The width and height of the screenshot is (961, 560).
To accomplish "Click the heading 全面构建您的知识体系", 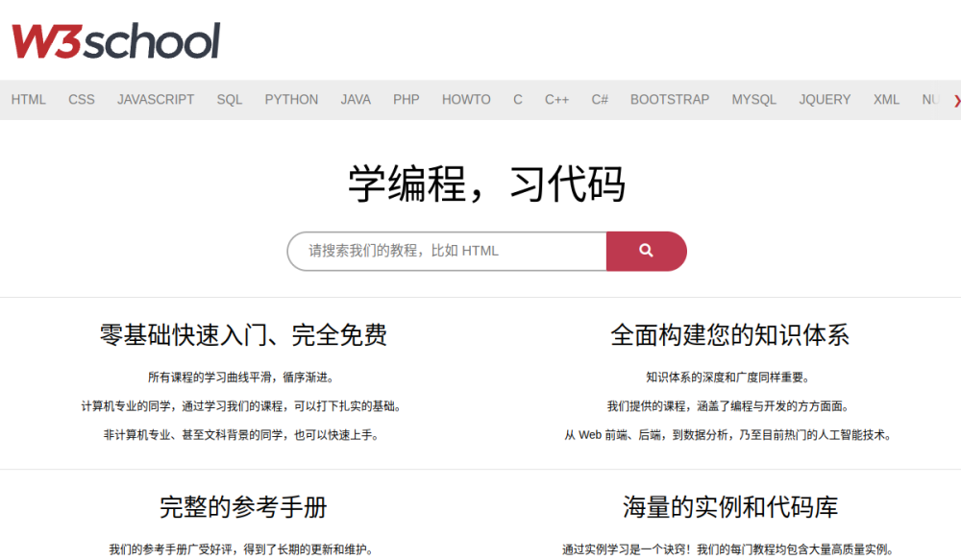I will tap(730, 335).
